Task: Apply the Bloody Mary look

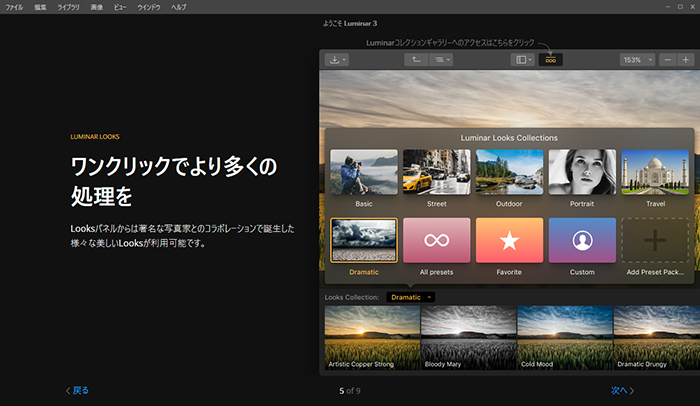Action: (x=469, y=338)
